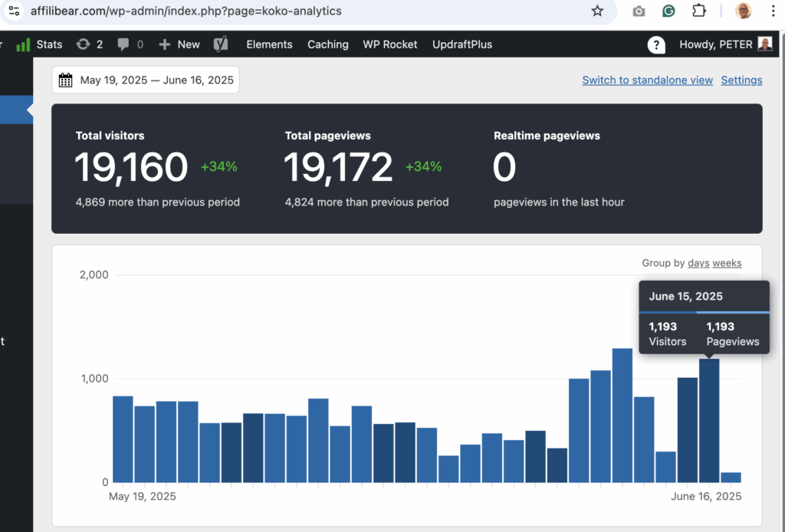Viewport: 785px width, 532px height.
Task: Click the camera screenshot extension icon
Action: click(x=639, y=11)
